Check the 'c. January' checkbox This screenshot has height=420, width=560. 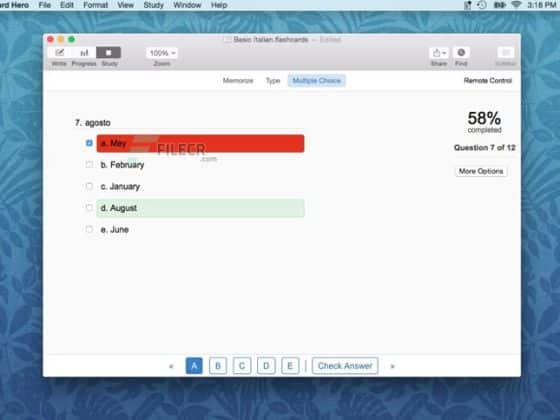(x=89, y=186)
